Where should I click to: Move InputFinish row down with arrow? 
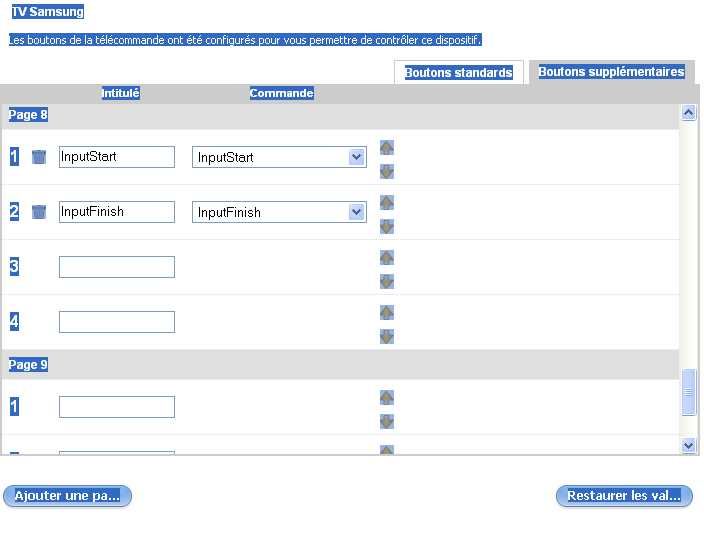pyautogui.click(x=387, y=226)
